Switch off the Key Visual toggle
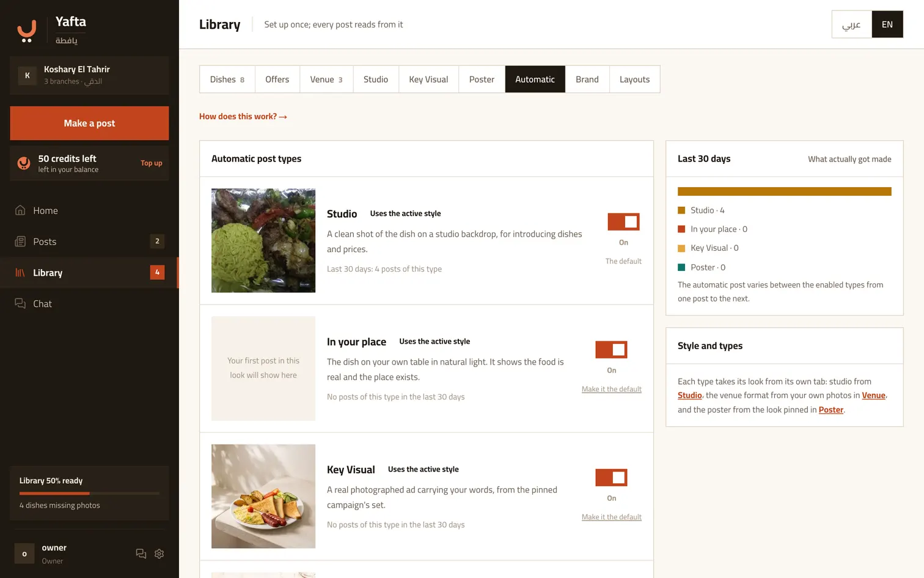The image size is (924, 578). [611, 477]
